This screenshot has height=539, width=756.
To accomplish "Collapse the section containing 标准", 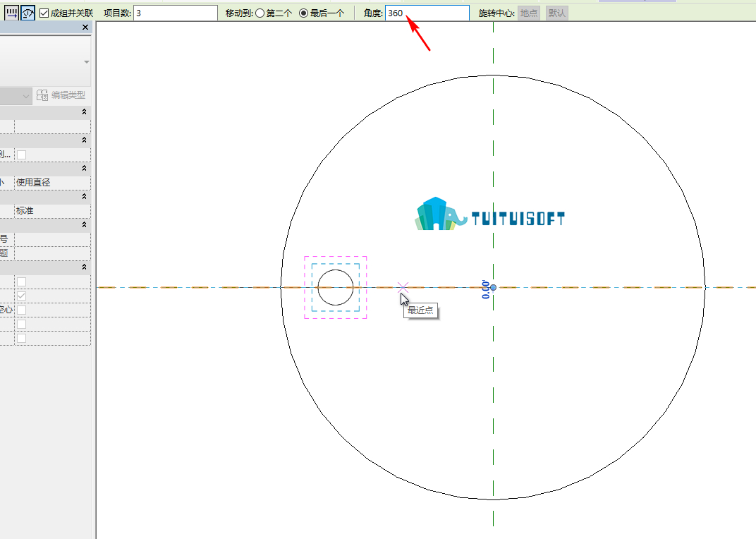I will coord(85,196).
